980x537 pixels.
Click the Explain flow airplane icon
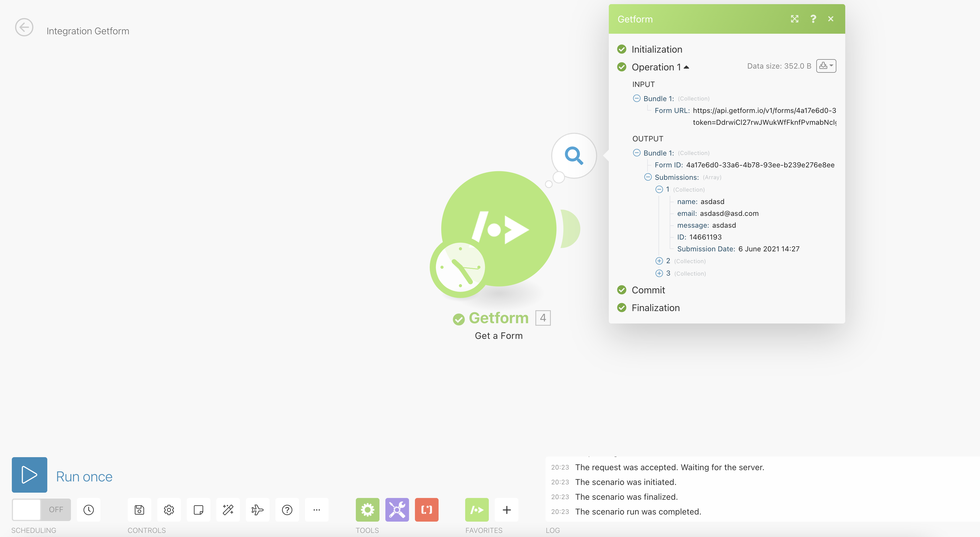[x=257, y=509]
